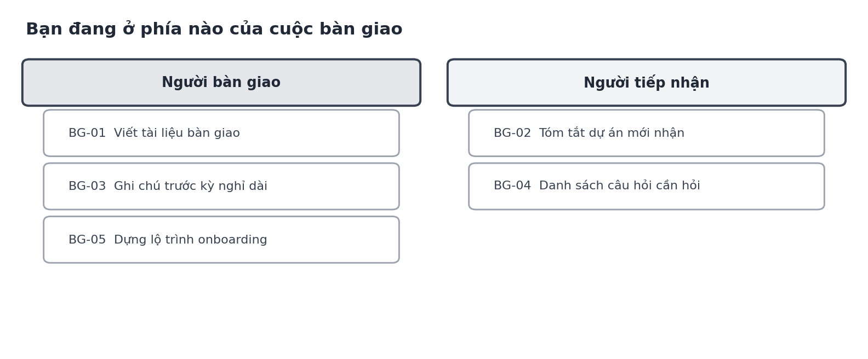Click the BG-04 code label
The width and height of the screenshot is (868, 359).
(512, 186)
